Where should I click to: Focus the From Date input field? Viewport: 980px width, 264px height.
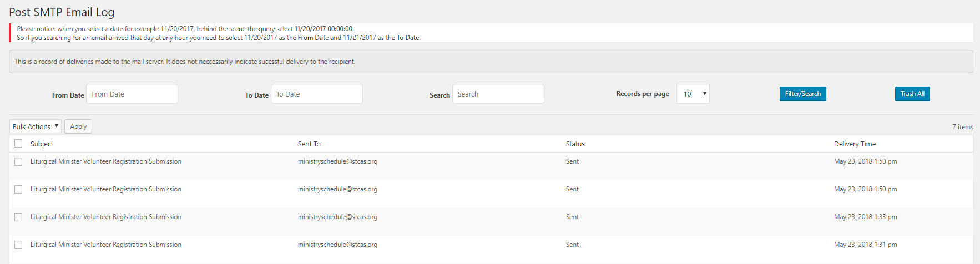[x=132, y=94]
